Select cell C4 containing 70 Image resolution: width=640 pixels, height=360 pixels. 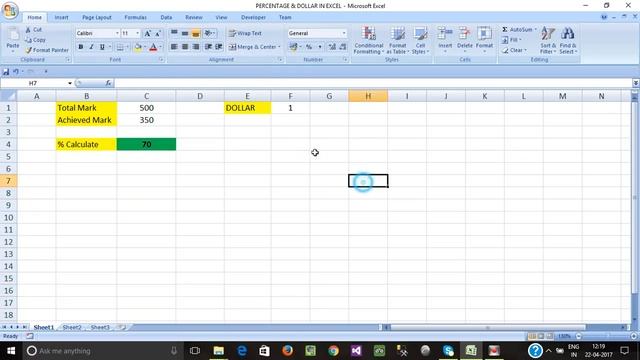[146, 144]
